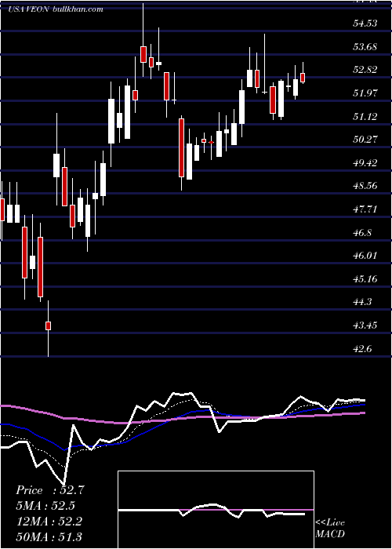This screenshot has height=549, width=392.
Task: Select the Price : 52.7 readout
Action: tap(50, 490)
